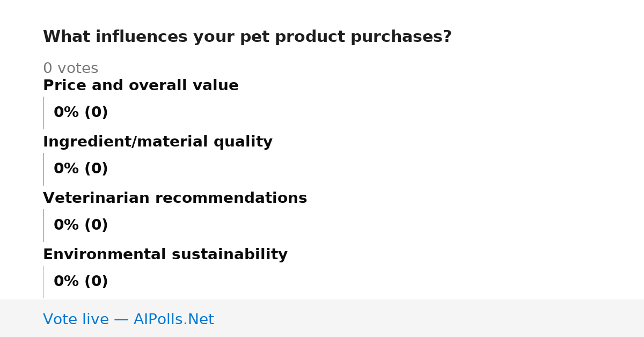Screen dimensions: 644x337
Task: Choose the Environmental sustainability option
Action: tap(165, 254)
